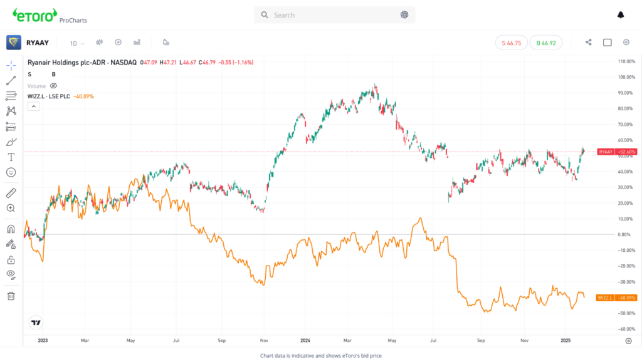The image size is (642, 364).
Task: Share the chart via share icon
Action: [x=588, y=42]
